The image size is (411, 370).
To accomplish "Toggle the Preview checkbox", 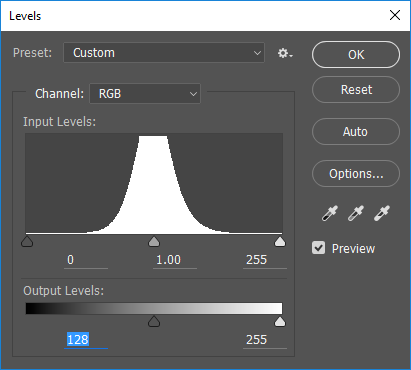I will click(x=318, y=248).
